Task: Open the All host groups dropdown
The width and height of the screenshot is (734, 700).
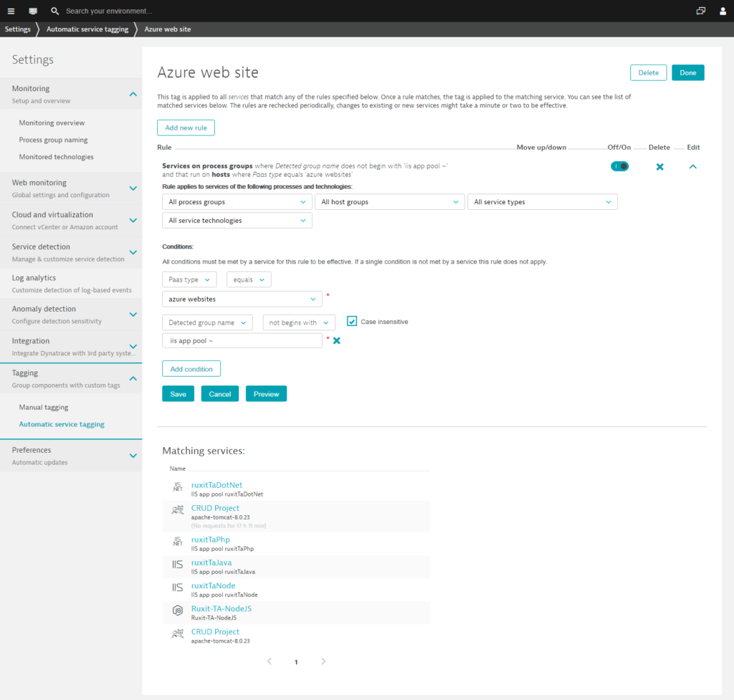Action: (389, 201)
